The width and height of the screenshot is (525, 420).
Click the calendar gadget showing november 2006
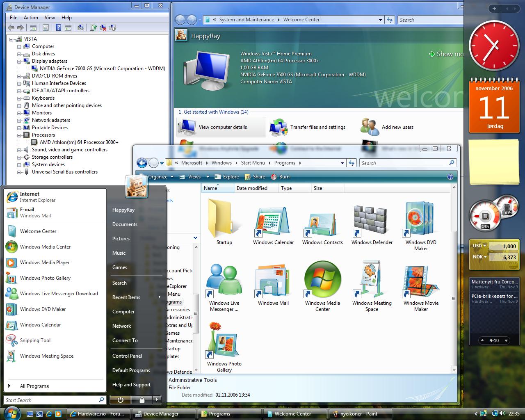click(x=494, y=105)
